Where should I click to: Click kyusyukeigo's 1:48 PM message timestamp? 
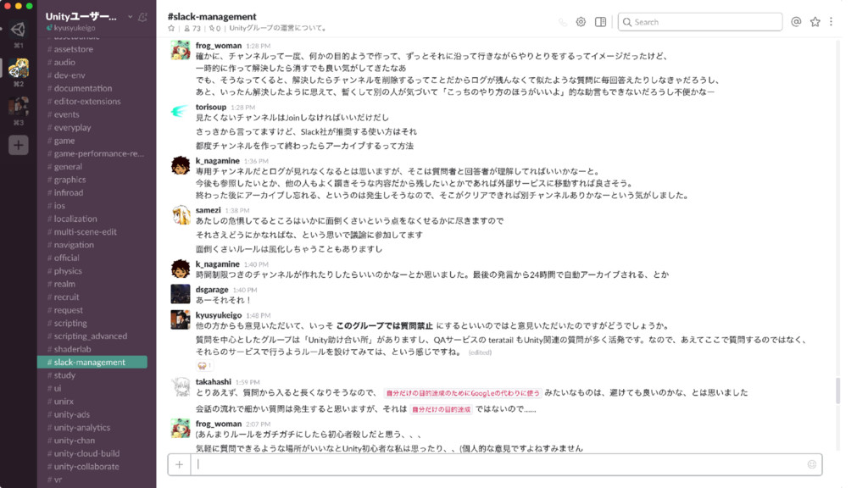[x=258, y=315]
